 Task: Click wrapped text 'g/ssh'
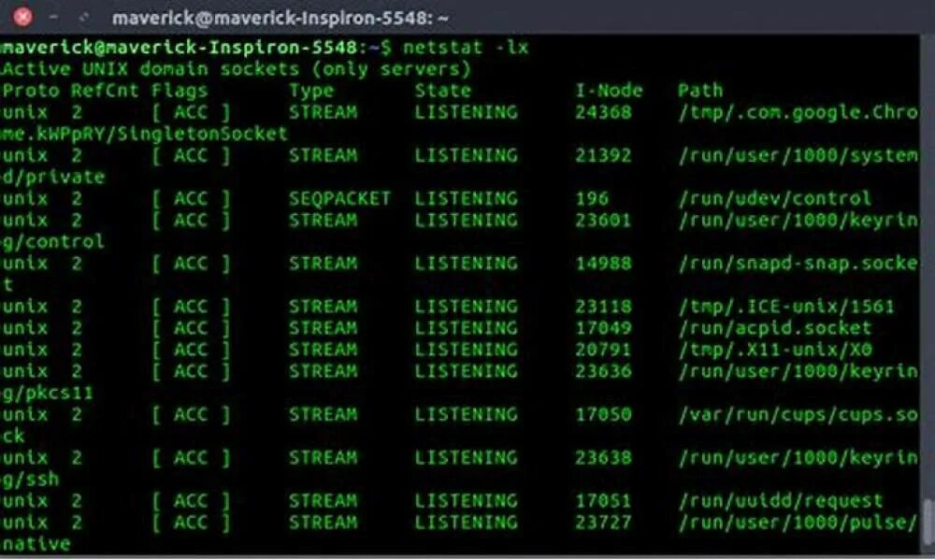(x=31, y=479)
